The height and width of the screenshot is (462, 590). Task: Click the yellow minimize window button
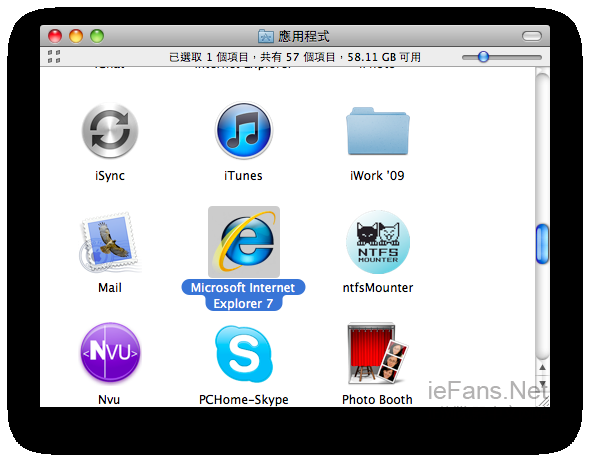pyautogui.click(x=76, y=36)
